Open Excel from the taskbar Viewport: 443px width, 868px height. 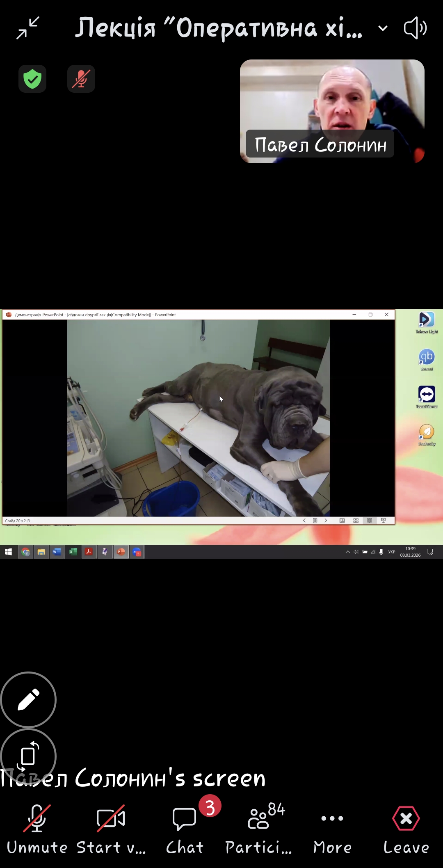(x=73, y=552)
